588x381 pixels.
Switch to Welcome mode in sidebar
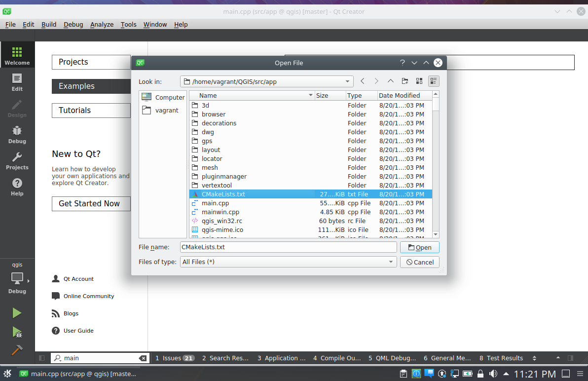(17, 55)
